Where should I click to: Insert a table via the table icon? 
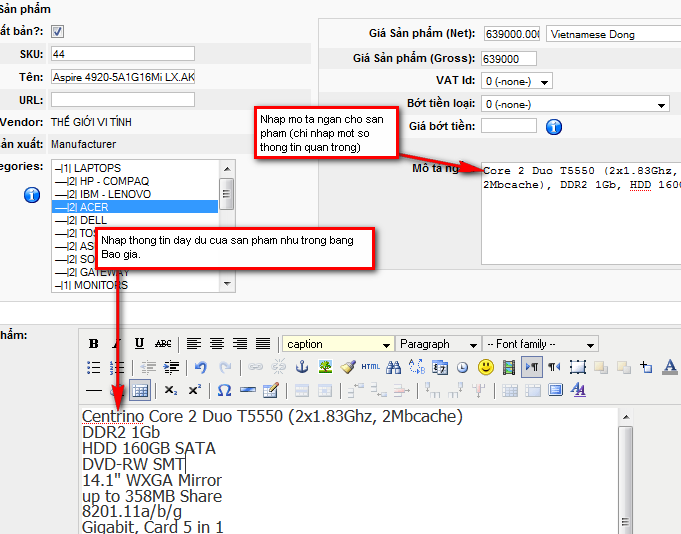(140, 391)
